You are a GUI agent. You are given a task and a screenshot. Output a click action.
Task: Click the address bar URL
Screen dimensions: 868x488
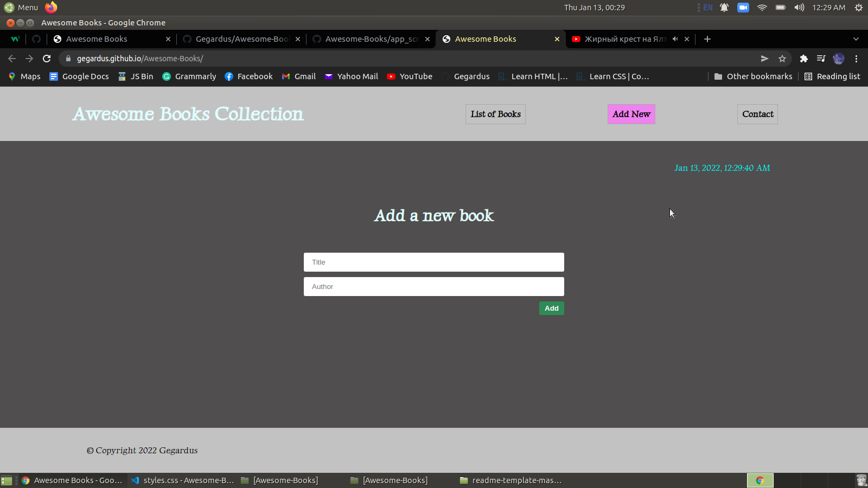tap(140, 59)
